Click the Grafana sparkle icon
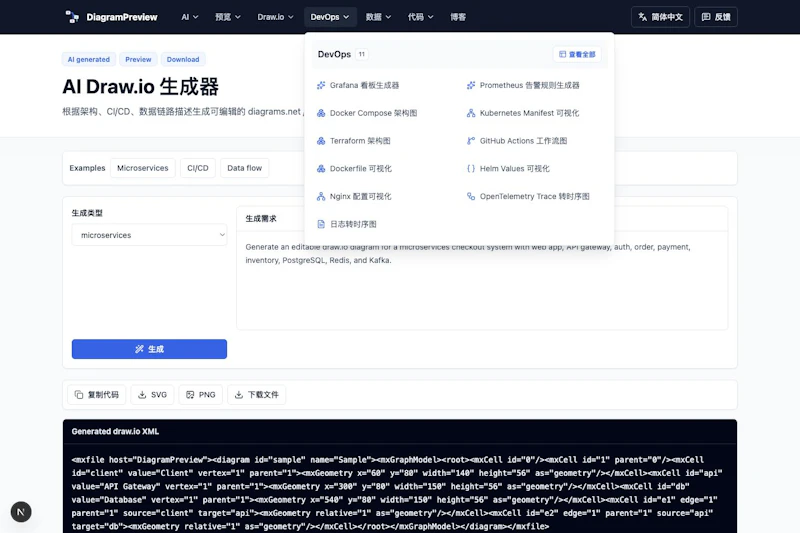This screenshot has width=800, height=533. click(x=321, y=85)
